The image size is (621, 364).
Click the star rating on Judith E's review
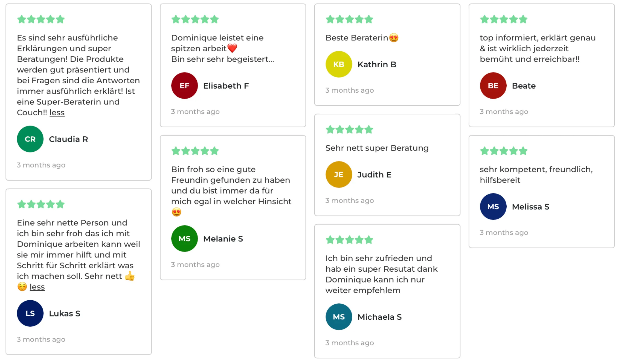349,130
